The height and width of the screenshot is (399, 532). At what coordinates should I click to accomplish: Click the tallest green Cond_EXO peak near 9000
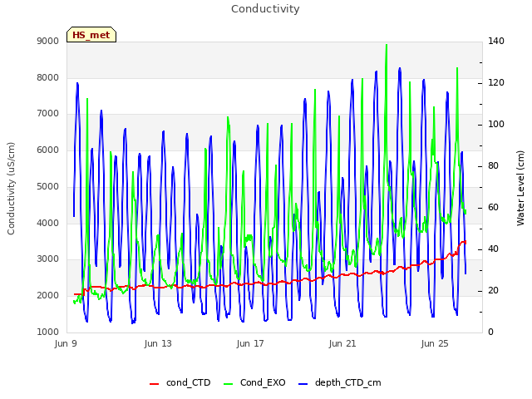point(386,45)
